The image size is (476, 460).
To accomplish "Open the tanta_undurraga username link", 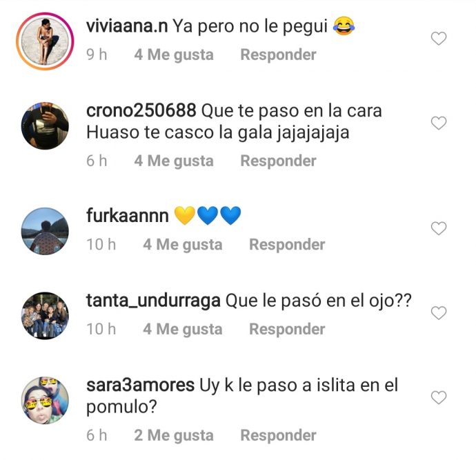I will coord(153,301).
